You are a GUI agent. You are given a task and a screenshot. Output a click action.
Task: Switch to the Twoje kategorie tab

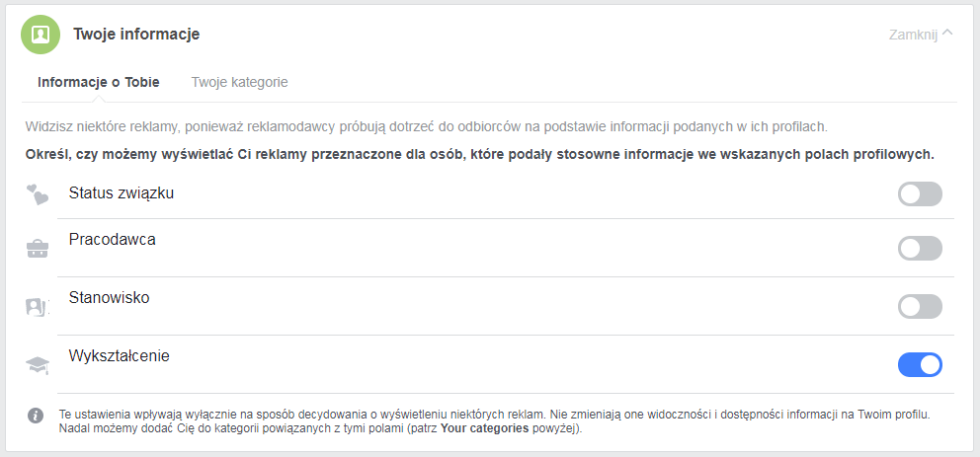(x=239, y=82)
